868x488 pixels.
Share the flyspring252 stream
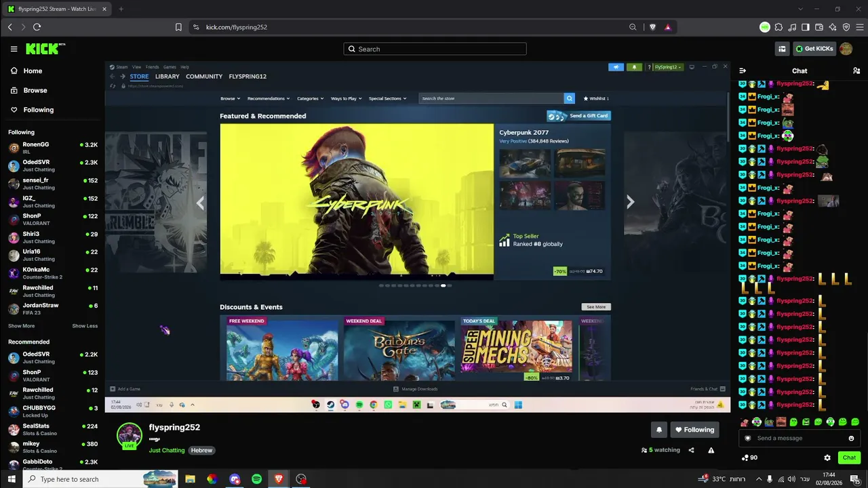click(691, 450)
